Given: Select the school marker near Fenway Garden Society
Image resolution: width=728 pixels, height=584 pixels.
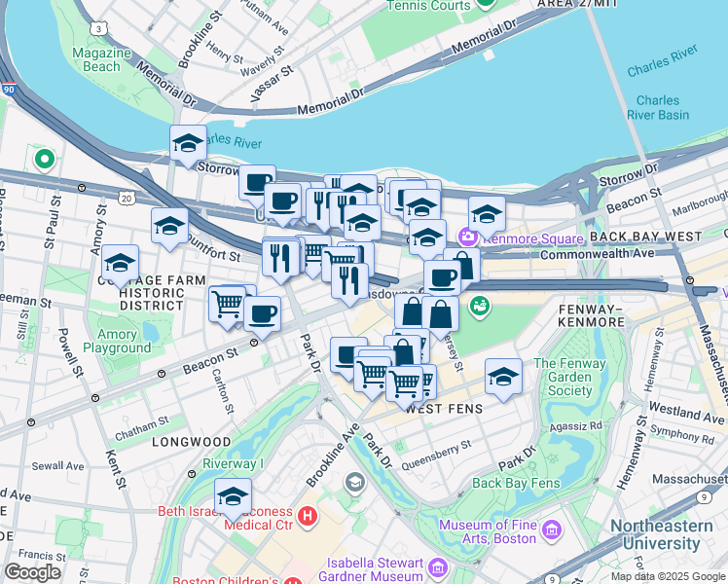Looking at the screenshot, I should click(504, 379).
